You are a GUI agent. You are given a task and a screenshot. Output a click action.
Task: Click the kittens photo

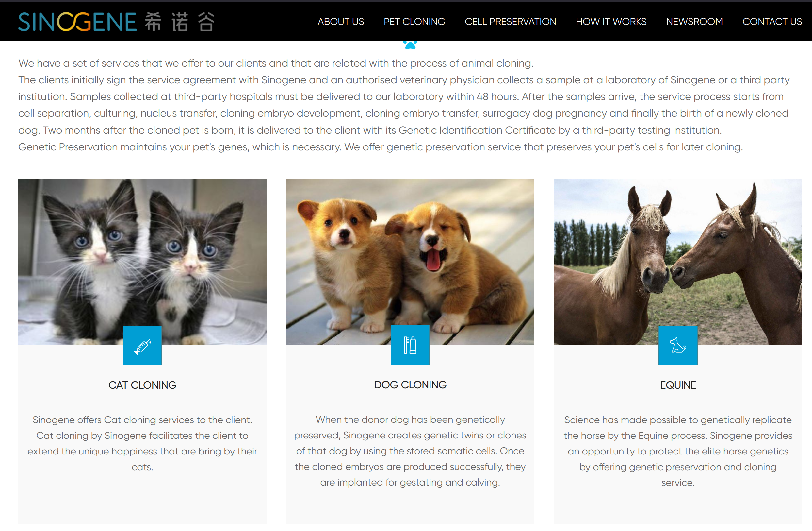[x=142, y=262]
